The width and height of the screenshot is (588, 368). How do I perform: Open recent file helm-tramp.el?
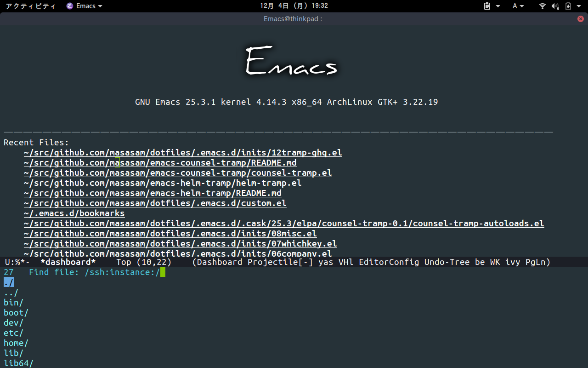pos(163,183)
